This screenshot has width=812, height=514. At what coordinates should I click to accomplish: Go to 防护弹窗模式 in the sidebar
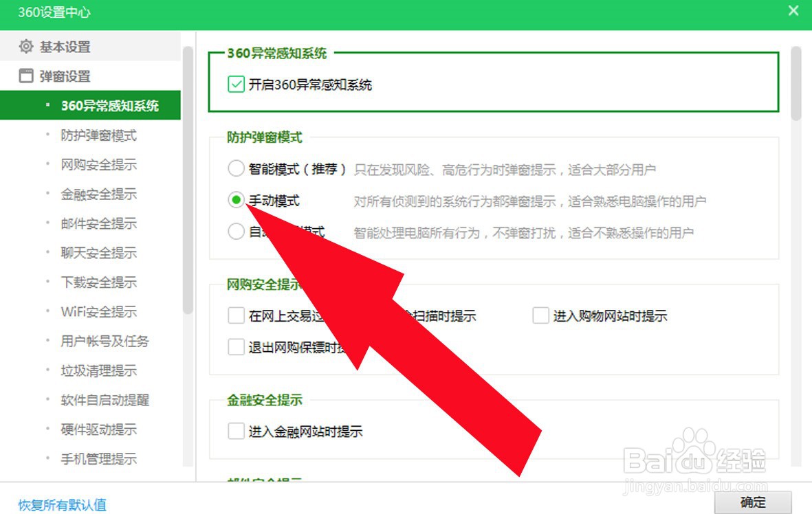click(x=98, y=135)
